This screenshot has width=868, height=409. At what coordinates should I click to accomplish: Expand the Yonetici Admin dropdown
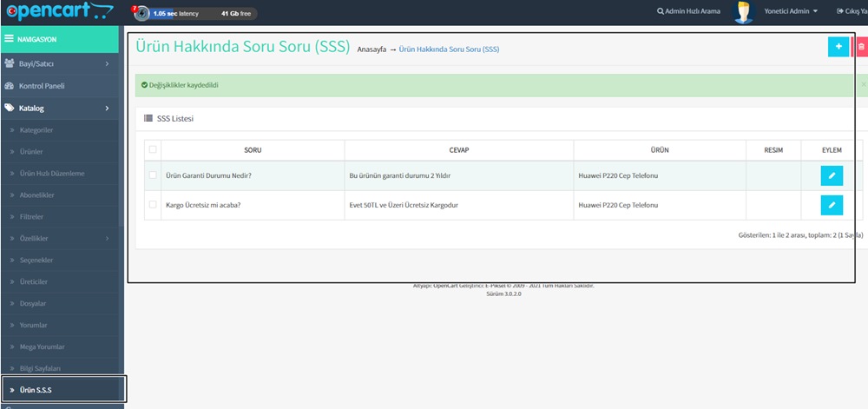click(791, 11)
